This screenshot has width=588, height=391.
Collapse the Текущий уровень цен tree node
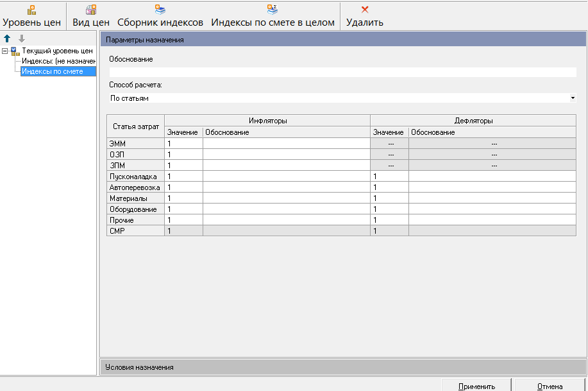click(x=5, y=51)
